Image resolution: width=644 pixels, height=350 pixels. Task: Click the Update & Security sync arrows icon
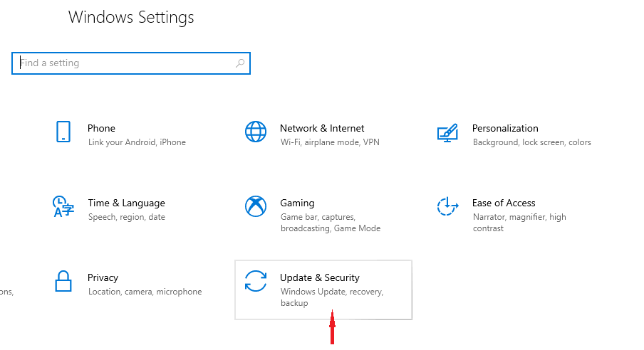point(255,281)
